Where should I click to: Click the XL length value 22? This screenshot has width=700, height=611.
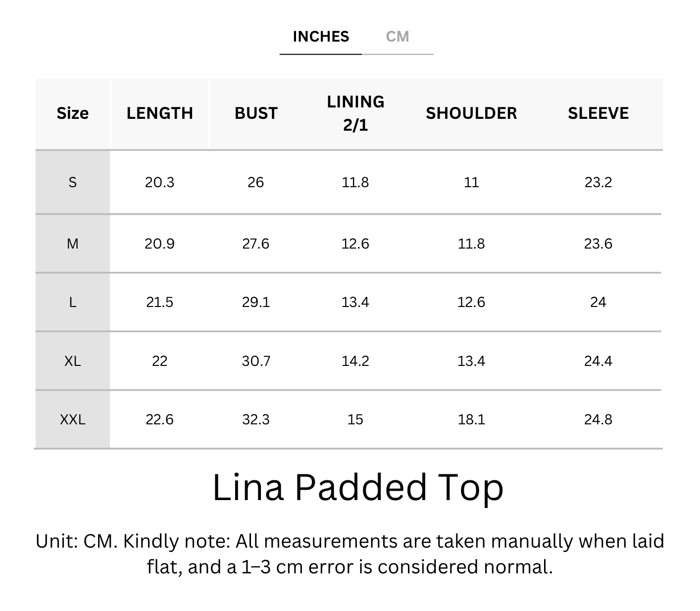(159, 361)
